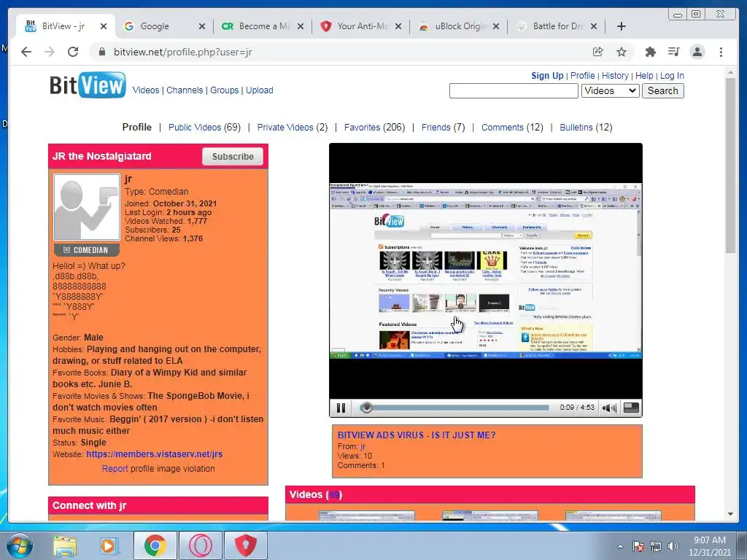Click Report profile image violation link
Image resolution: width=747 pixels, height=560 pixels.
(x=115, y=469)
